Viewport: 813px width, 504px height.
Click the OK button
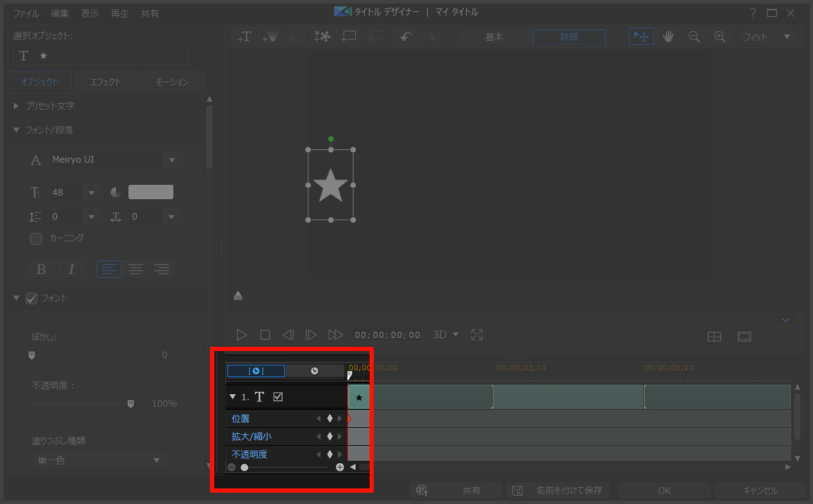coord(664,490)
